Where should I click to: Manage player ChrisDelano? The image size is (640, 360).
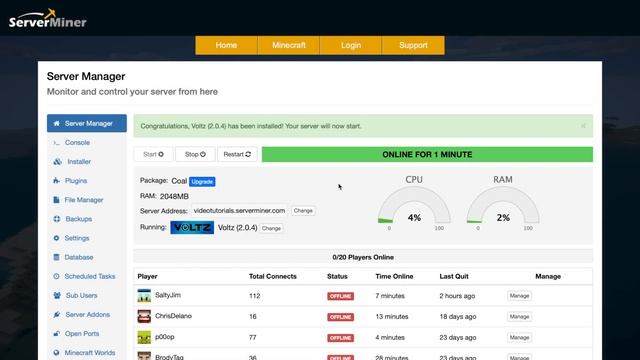pos(519,317)
